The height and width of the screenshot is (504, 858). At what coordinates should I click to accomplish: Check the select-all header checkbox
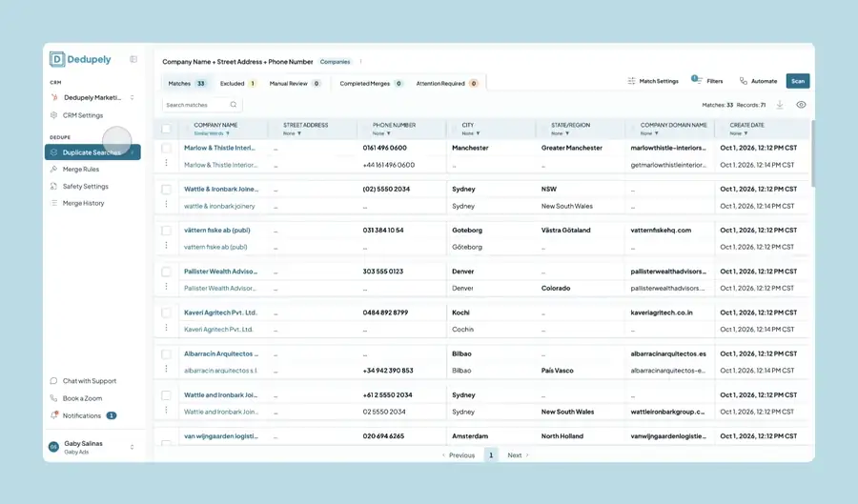click(x=166, y=129)
